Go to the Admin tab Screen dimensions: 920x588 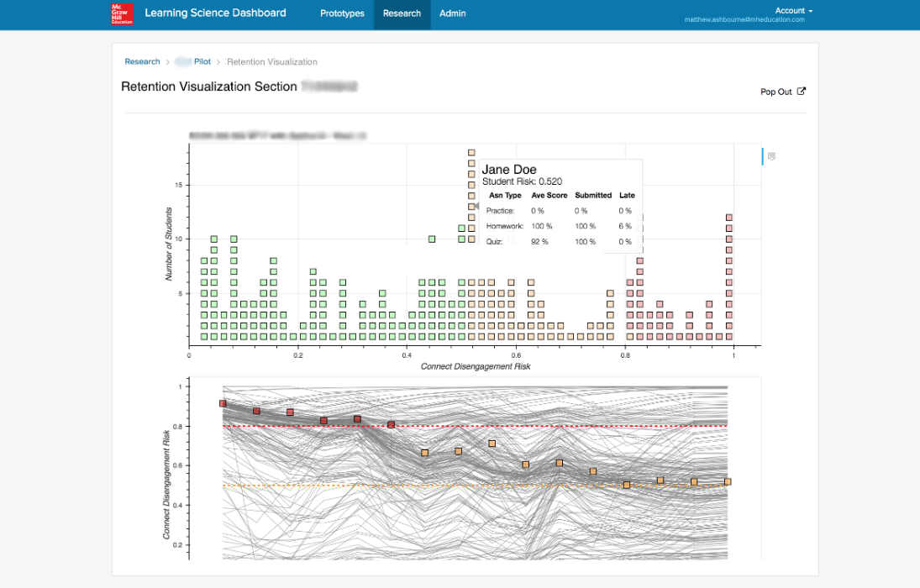click(452, 13)
